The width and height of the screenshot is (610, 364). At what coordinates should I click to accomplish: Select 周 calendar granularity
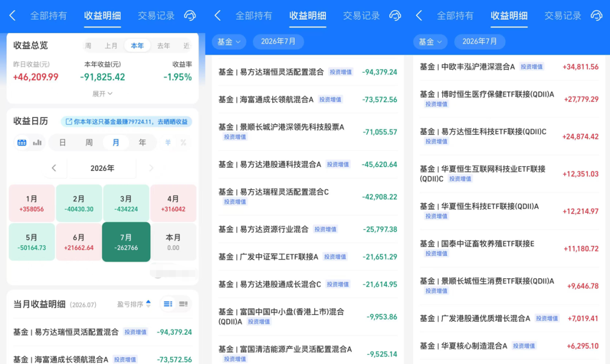[x=89, y=143]
